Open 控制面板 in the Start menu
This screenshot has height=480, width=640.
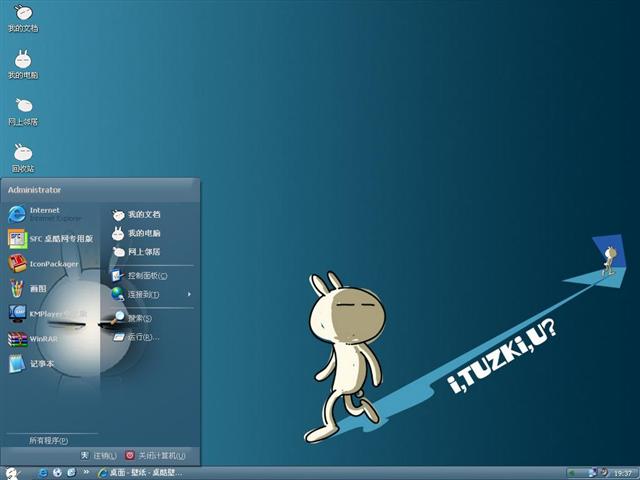(146, 275)
